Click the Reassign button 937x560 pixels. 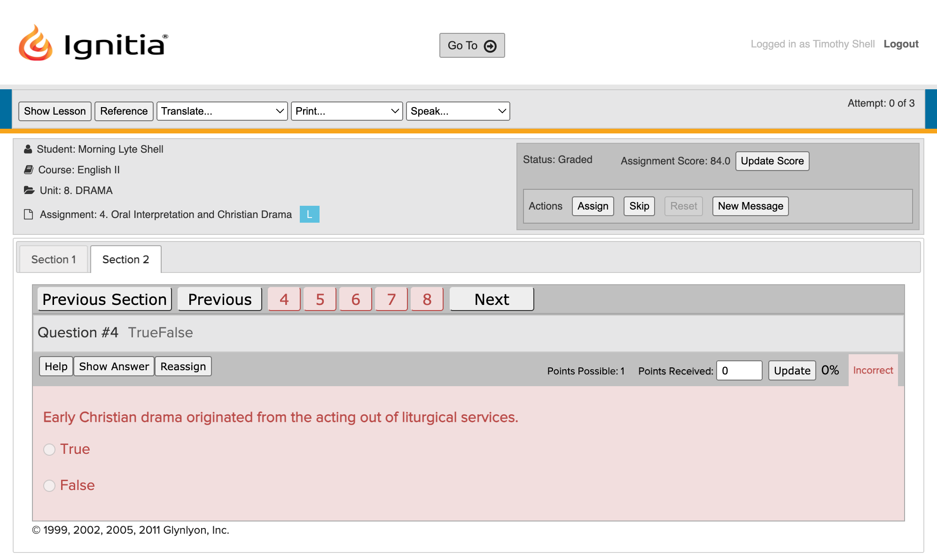point(183,366)
